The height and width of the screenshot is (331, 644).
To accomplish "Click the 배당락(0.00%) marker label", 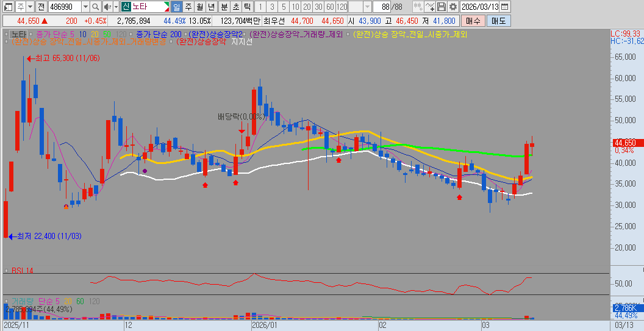I will coord(241,116).
